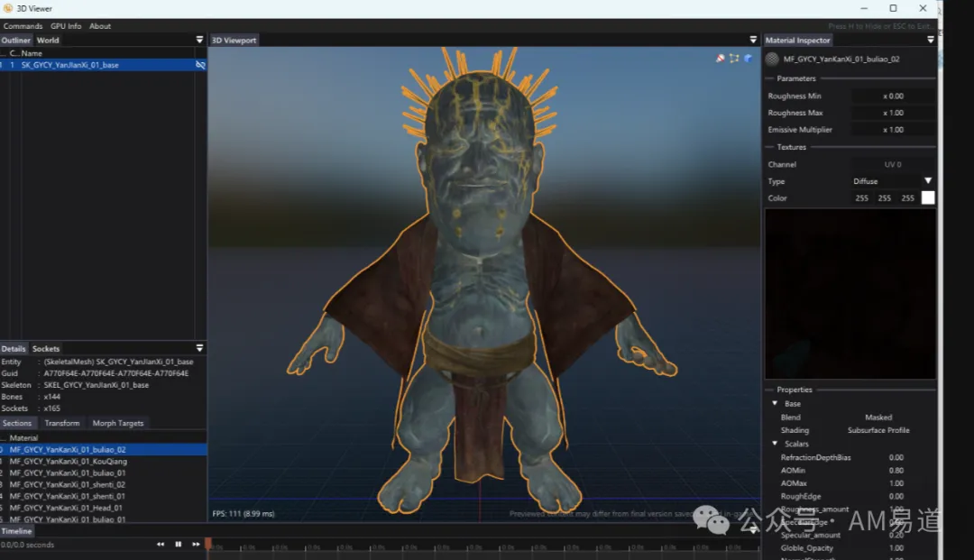
Task: Select the Details tab
Action: click(13, 349)
